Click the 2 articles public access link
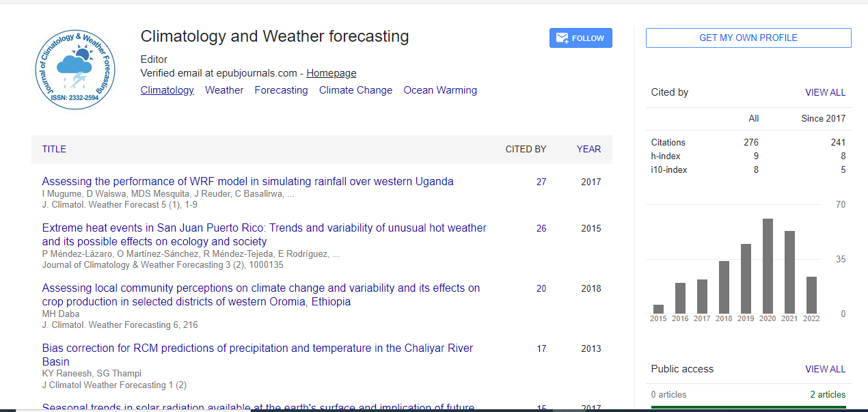 pyautogui.click(x=828, y=394)
